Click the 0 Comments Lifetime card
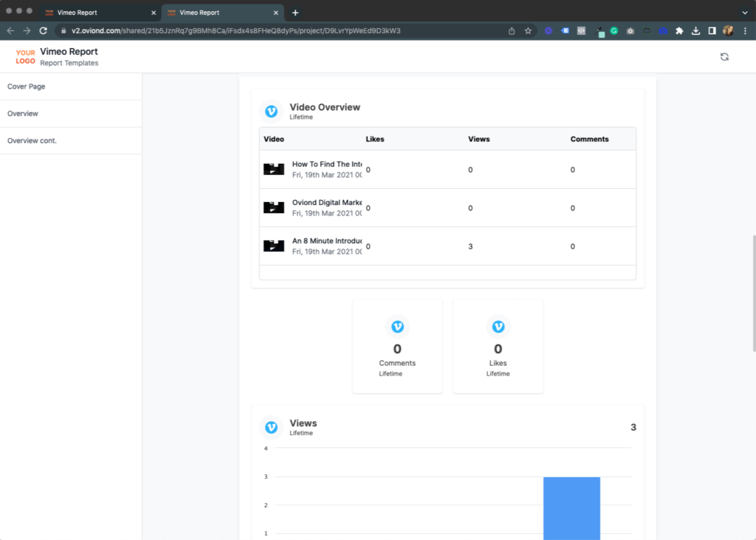 (x=397, y=346)
